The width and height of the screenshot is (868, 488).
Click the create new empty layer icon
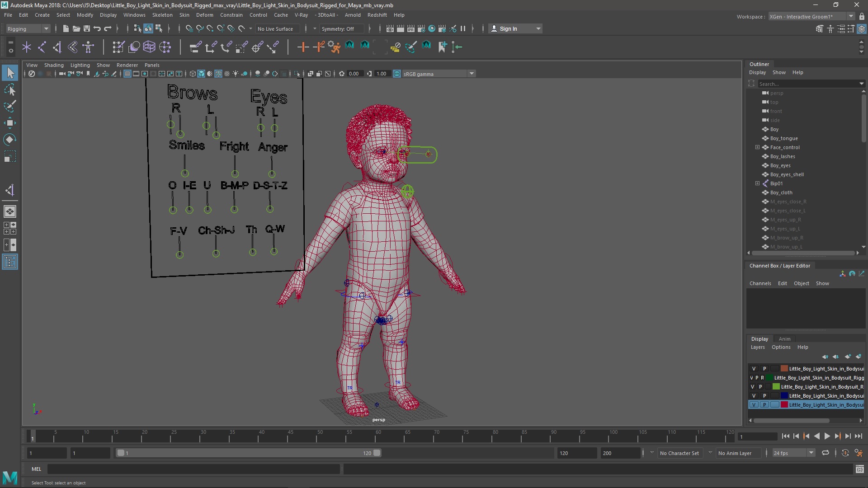tap(848, 357)
